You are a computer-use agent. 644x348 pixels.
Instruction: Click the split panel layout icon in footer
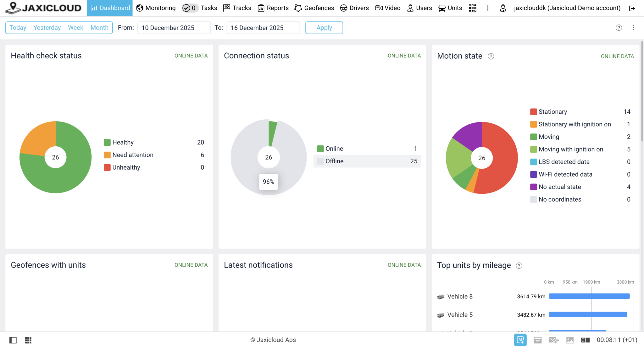pyautogui.click(x=585, y=340)
